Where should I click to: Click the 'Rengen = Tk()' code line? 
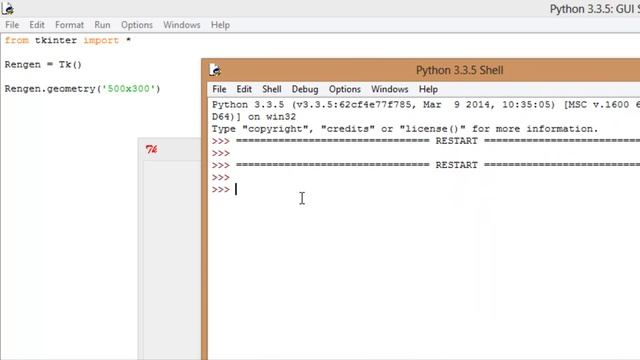(43, 64)
